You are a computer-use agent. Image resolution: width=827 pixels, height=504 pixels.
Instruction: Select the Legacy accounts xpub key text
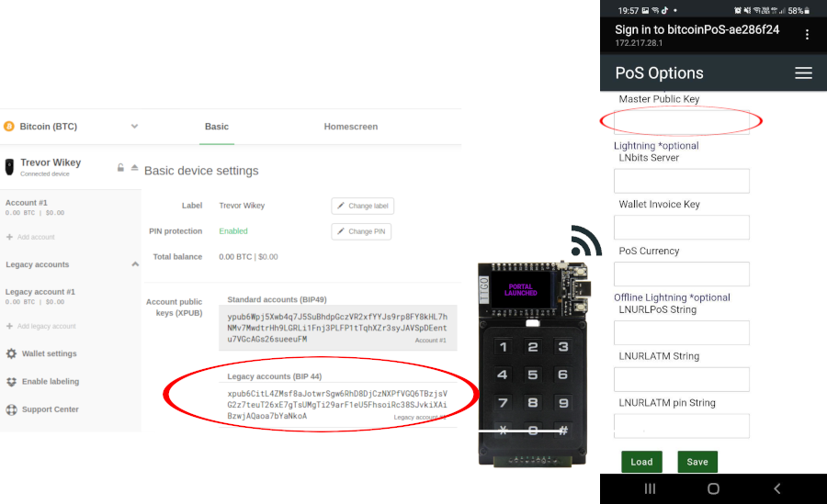click(337, 405)
